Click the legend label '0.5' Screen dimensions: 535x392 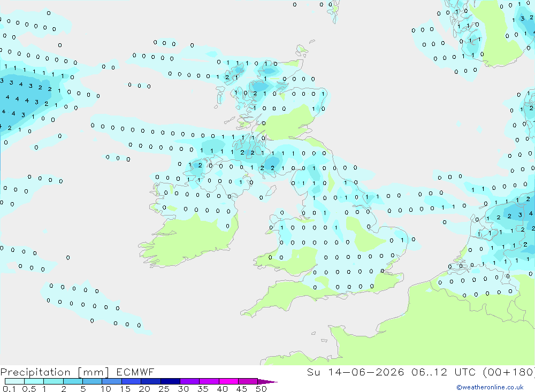29,389
